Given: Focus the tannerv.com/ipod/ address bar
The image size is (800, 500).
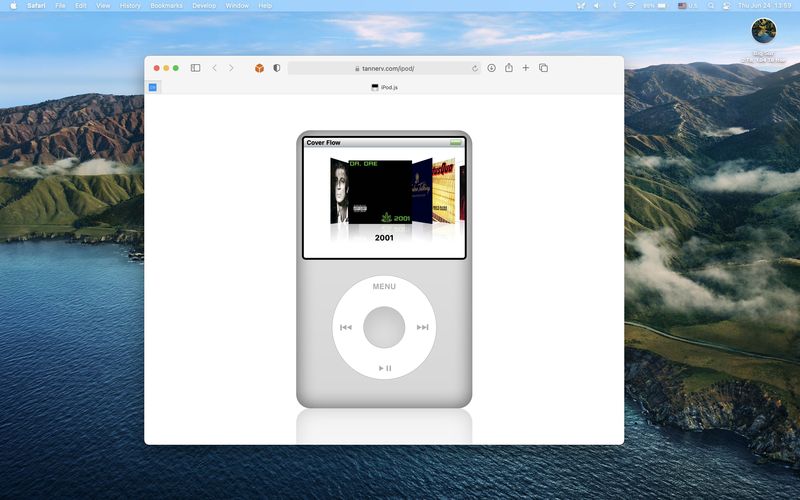Looking at the screenshot, I should click(384, 68).
